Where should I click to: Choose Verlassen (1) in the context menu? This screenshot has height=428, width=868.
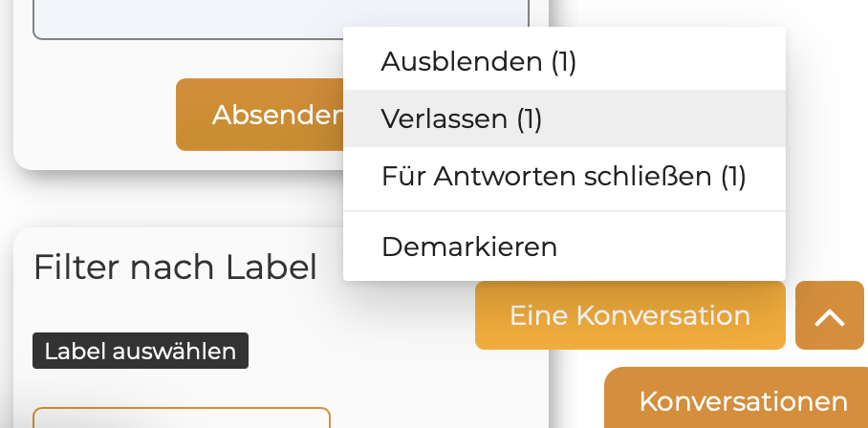(462, 118)
